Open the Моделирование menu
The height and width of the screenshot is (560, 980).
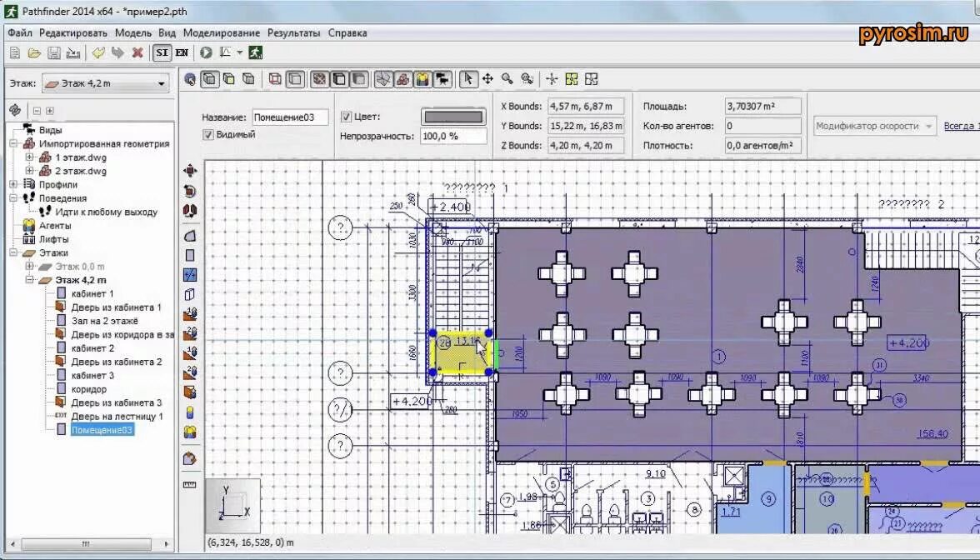point(222,32)
